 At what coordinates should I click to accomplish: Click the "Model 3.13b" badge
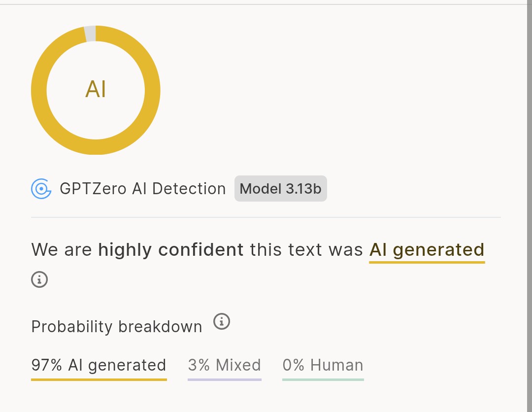pos(280,189)
